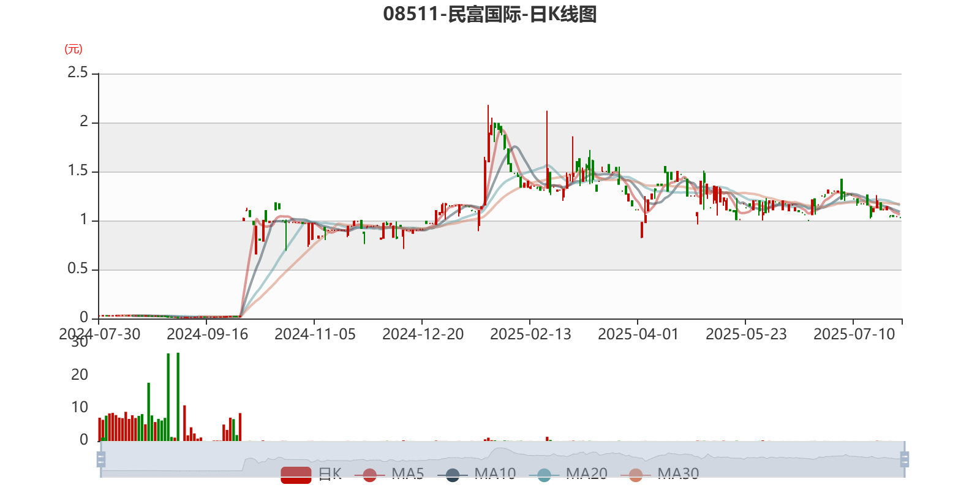Click the 2024-12-20 date axis label

(x=423, y=334)
